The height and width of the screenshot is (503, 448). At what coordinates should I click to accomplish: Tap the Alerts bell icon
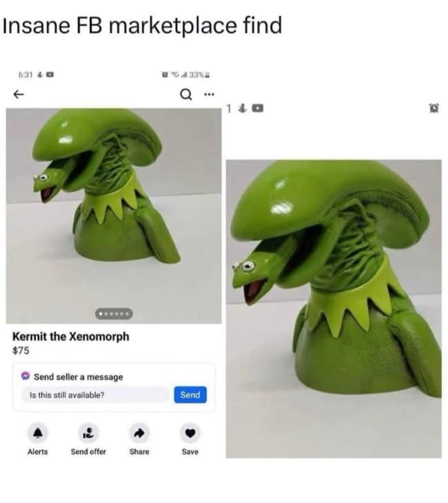[38, 433]
